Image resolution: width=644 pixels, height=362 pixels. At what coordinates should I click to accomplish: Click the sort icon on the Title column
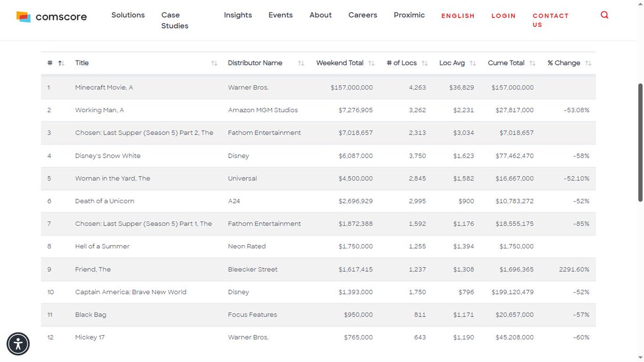tap(214, 63)
